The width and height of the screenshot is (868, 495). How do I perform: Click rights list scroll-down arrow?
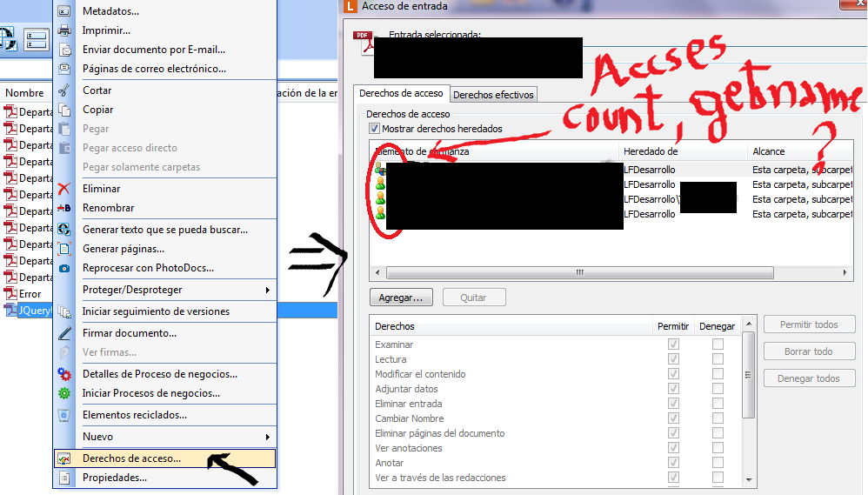tap(749, 479)
